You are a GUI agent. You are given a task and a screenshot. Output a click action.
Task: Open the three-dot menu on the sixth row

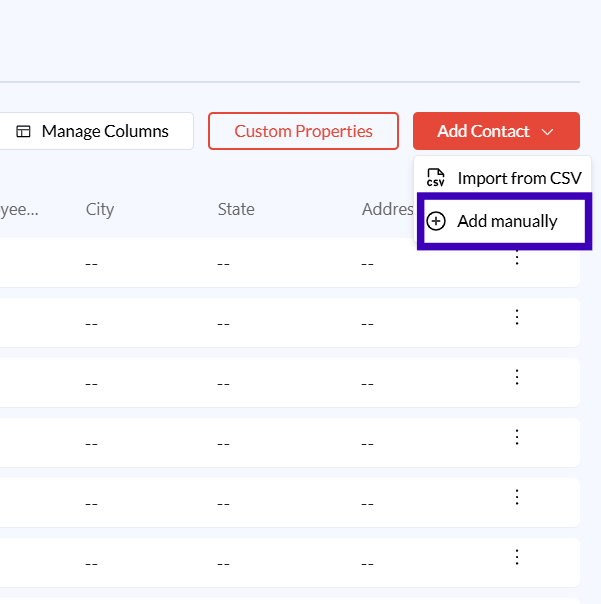[x=517, y=557]
